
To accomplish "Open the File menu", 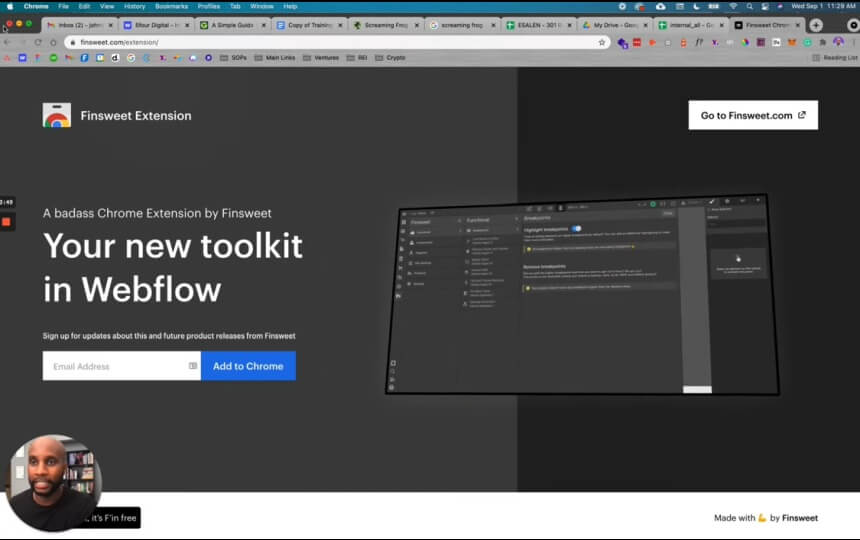I will pyautogui.click(x=64, y=7).
